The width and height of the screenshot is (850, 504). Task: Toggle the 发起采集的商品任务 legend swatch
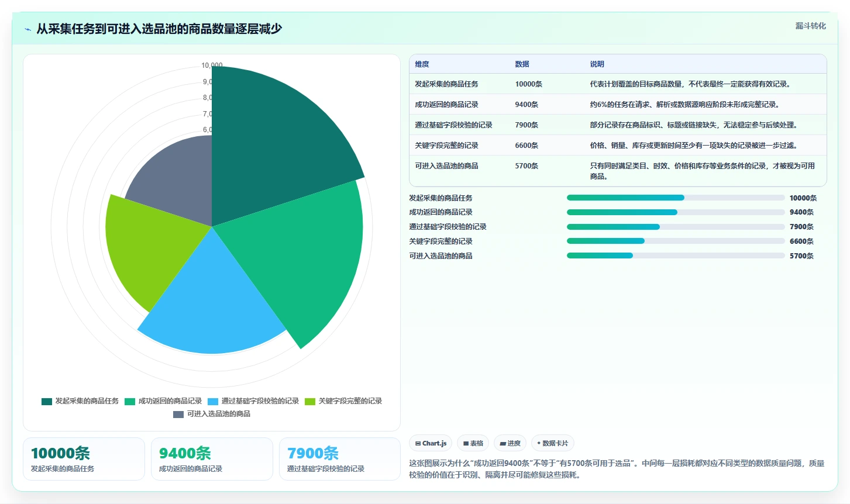tap(47, 401)
